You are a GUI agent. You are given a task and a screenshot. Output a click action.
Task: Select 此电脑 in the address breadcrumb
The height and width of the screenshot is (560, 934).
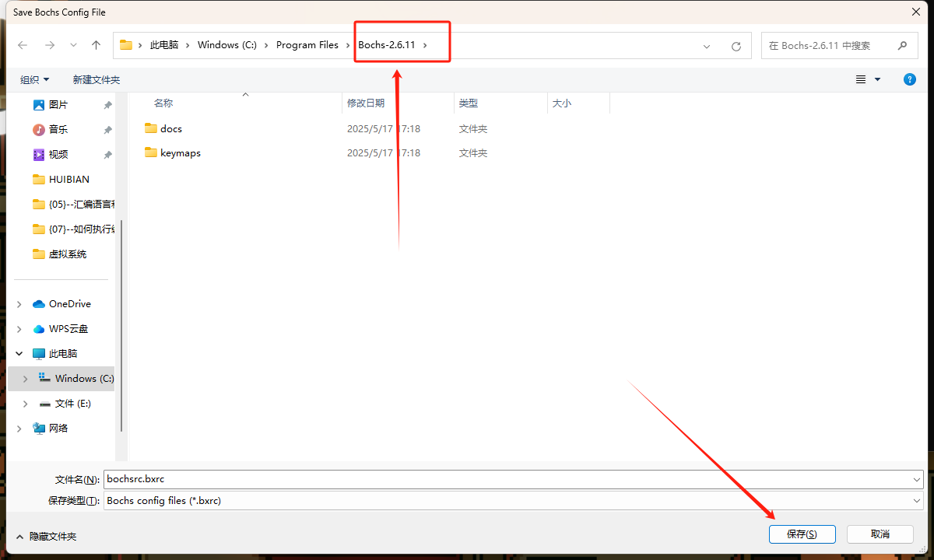[x=164, y=45]
